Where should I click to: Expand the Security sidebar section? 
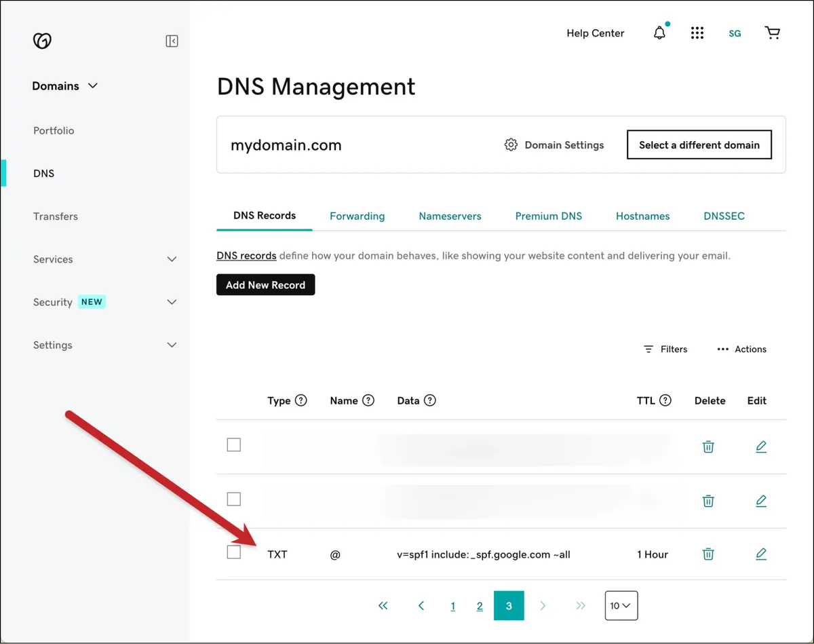coord(172,302)
